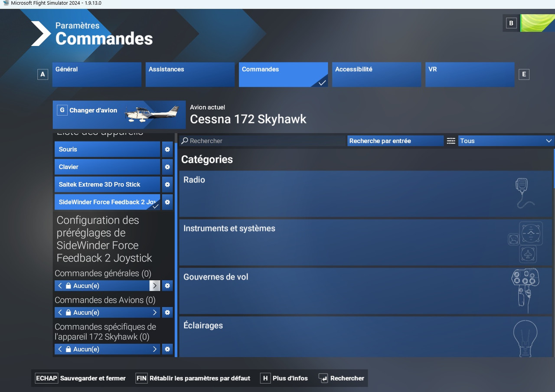Expand the Éclairages category
This screenshot has height=392, width=555.
[366, 337]
